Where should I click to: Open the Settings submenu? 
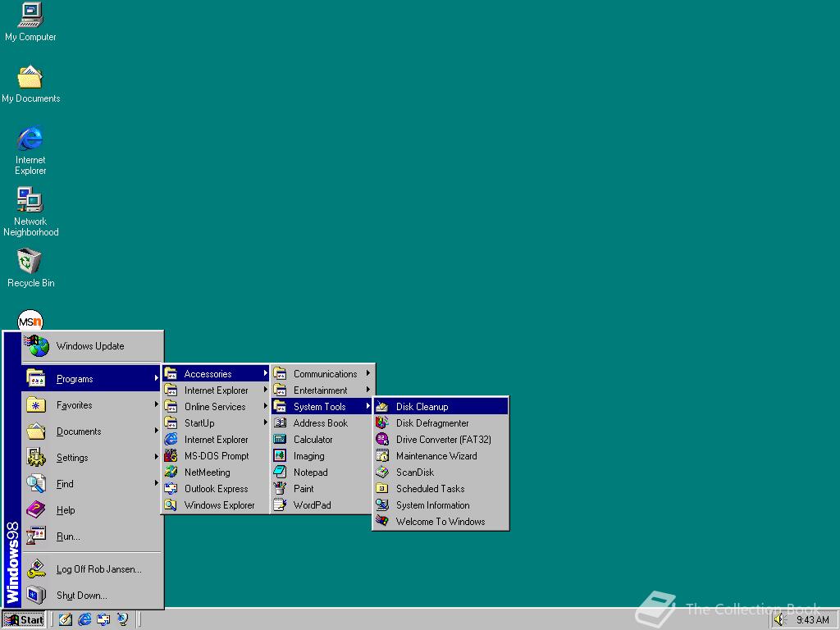(92, 458)
